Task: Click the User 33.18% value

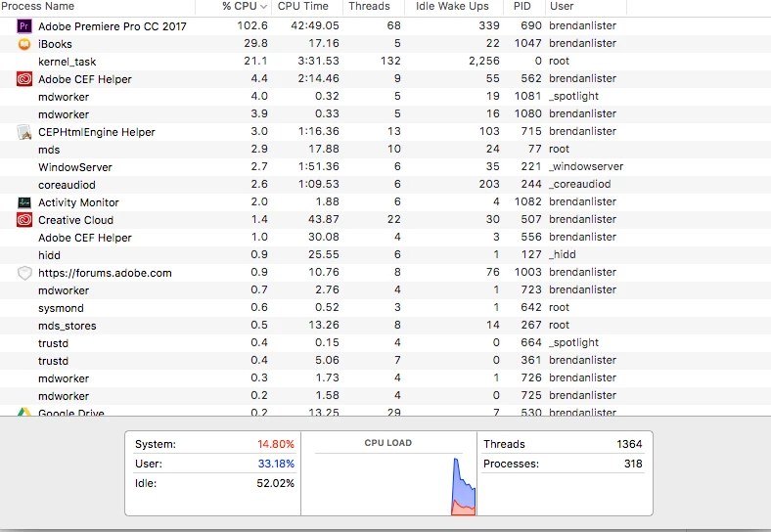Action: coord(276,464)
